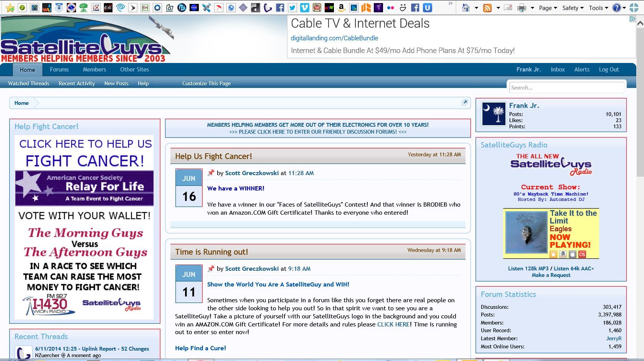The image size is (644, 361).
Task: Click Customize This Page link
Action: tap(206, 83)
